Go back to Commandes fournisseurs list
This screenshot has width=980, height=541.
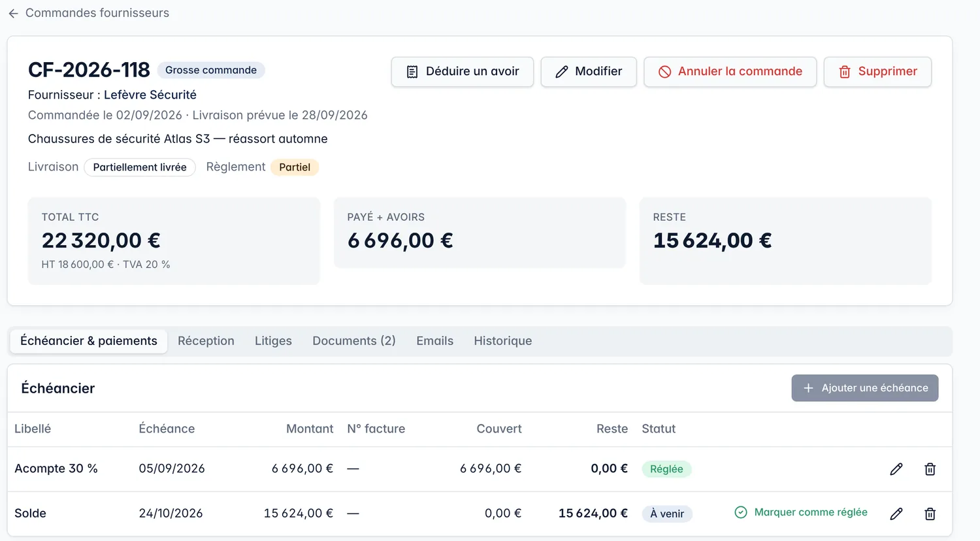89,13
